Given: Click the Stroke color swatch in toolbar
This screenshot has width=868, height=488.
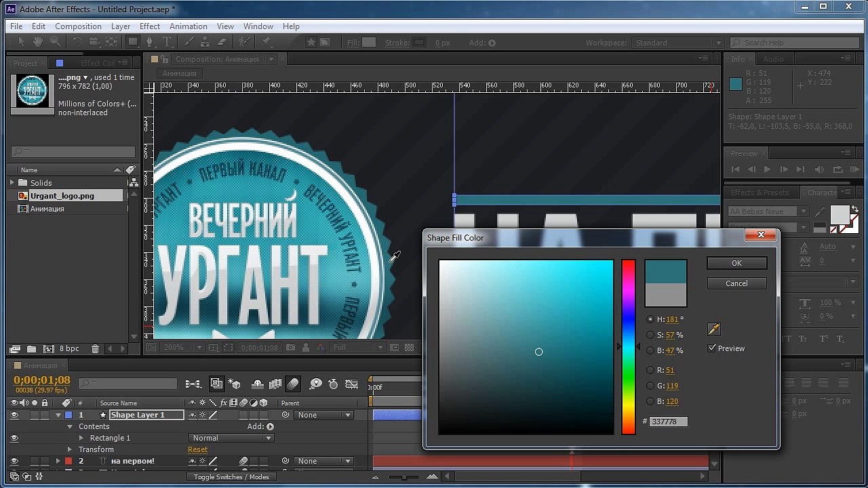Looking at the screenshot, I should [x=420, y=43].
